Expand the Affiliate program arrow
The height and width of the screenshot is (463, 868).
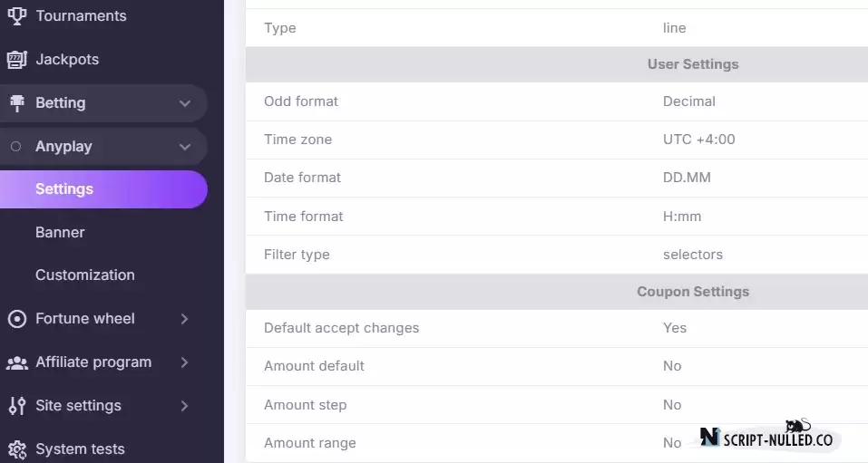point(184,362)
